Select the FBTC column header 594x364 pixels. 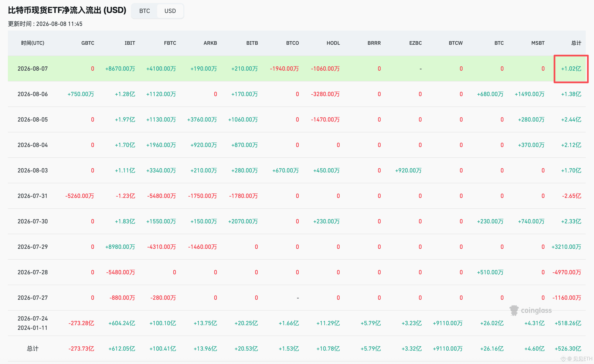click(170, 43)
